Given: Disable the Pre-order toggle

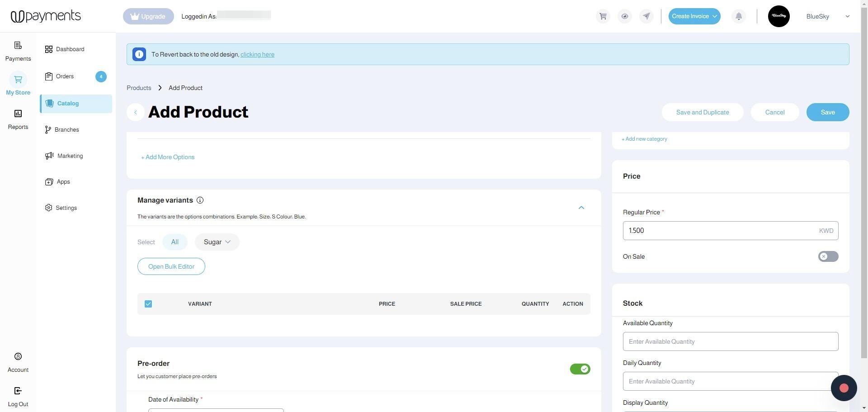Looking at the screenshot, I should click(580, 369).
